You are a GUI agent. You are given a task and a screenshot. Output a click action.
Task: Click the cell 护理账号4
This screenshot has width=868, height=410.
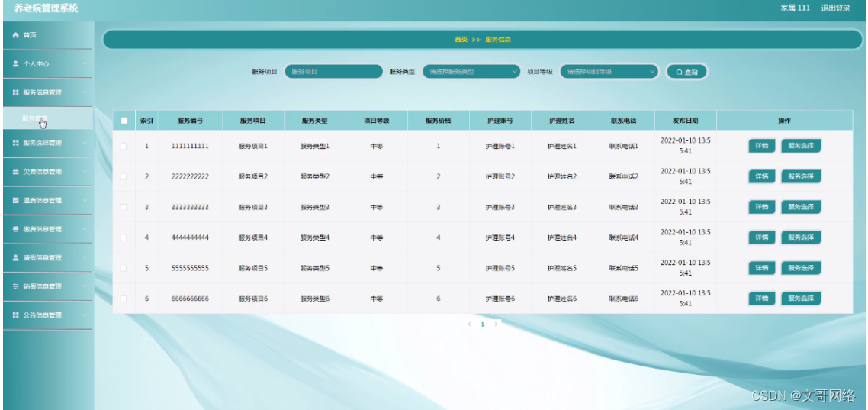[500, 237]
